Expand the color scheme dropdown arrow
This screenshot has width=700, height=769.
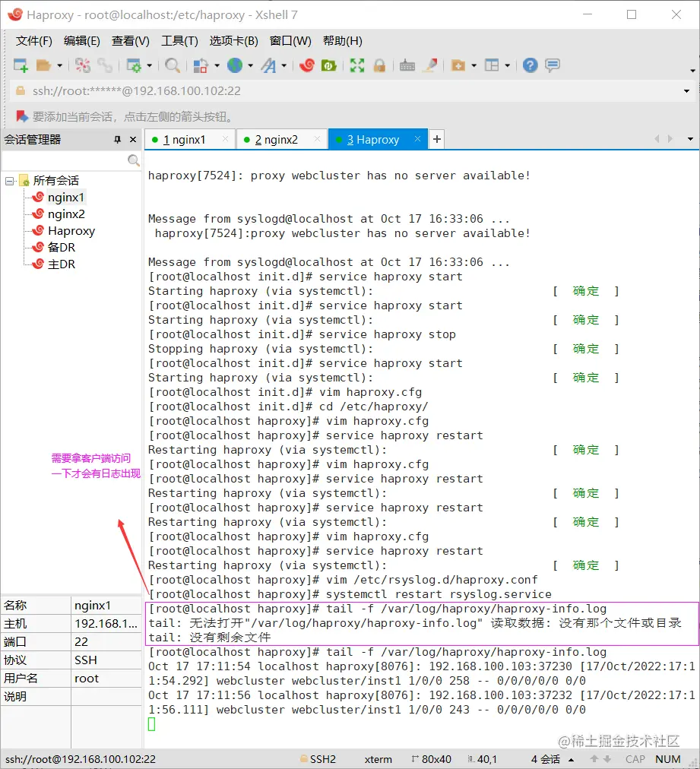coord(217,65)
